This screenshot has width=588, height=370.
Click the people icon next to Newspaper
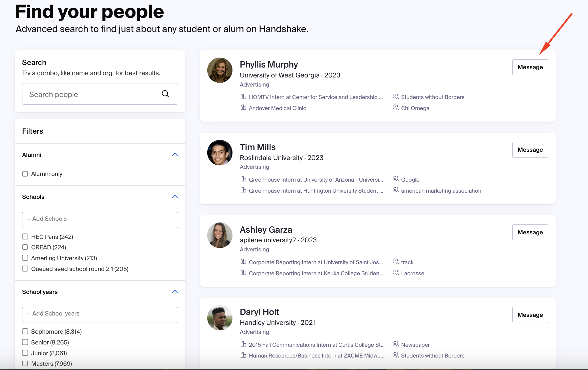point(395,344)
